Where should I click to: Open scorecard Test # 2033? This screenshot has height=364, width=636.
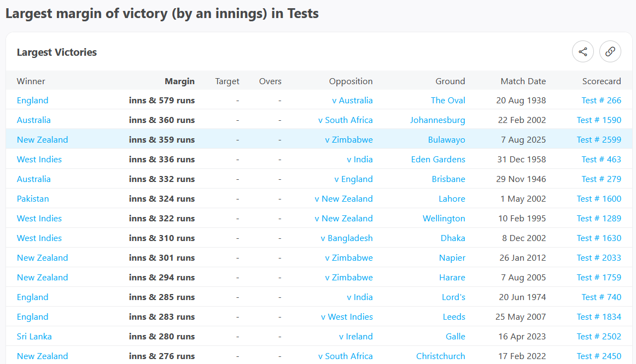(x=599, y=258)
